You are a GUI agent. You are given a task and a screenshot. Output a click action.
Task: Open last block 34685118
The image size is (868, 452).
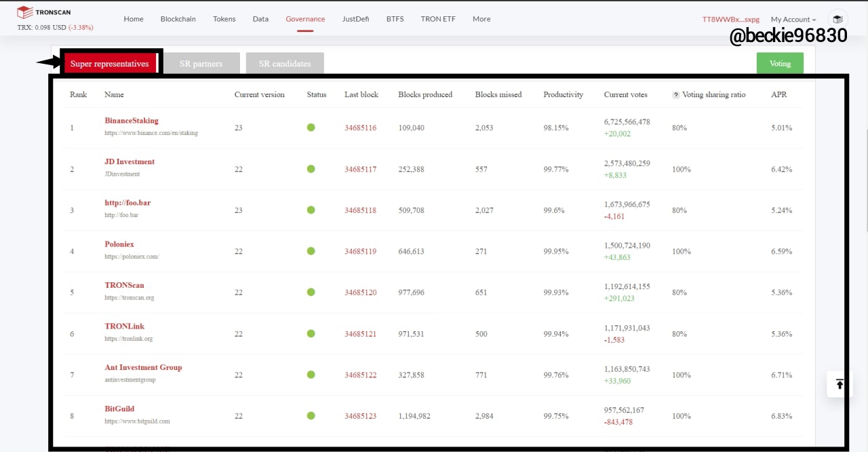(x=360, y=210)
